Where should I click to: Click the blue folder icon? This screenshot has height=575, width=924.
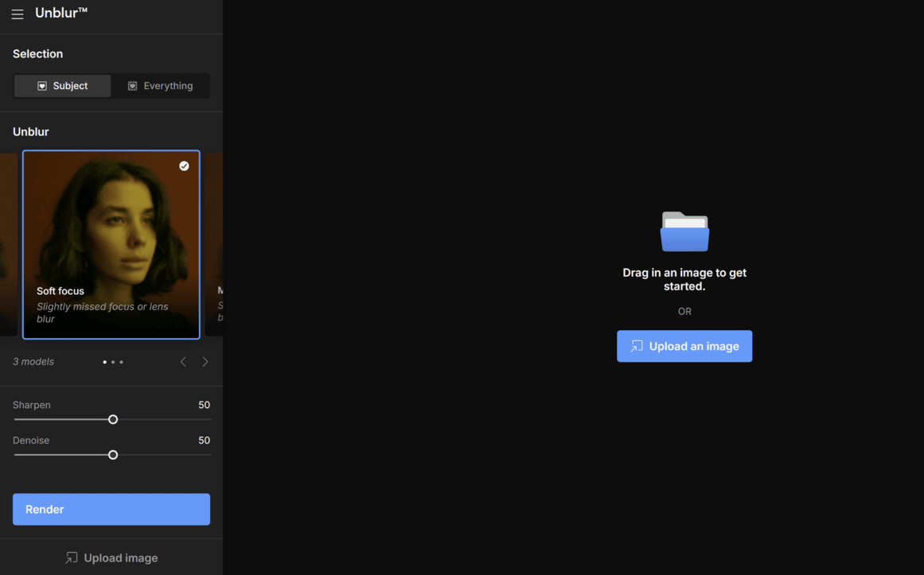click(x=684, y=231)
